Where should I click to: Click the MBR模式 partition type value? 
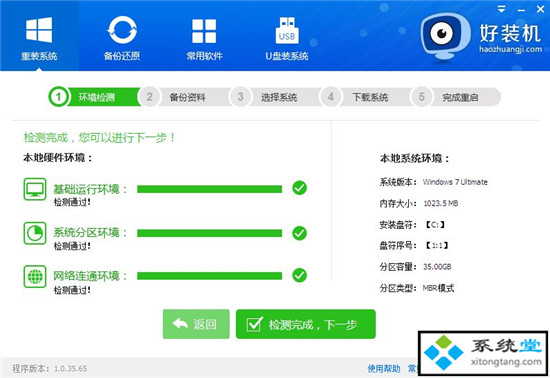[438, 288]
